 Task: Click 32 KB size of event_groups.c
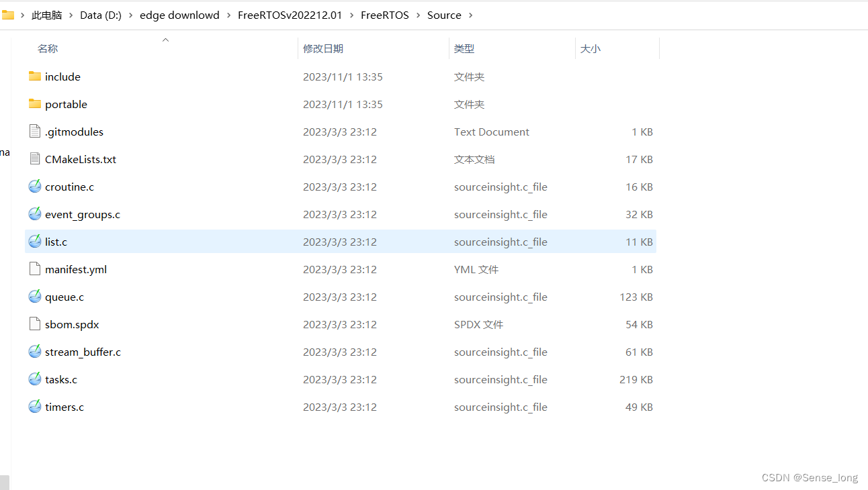[639, 214]
